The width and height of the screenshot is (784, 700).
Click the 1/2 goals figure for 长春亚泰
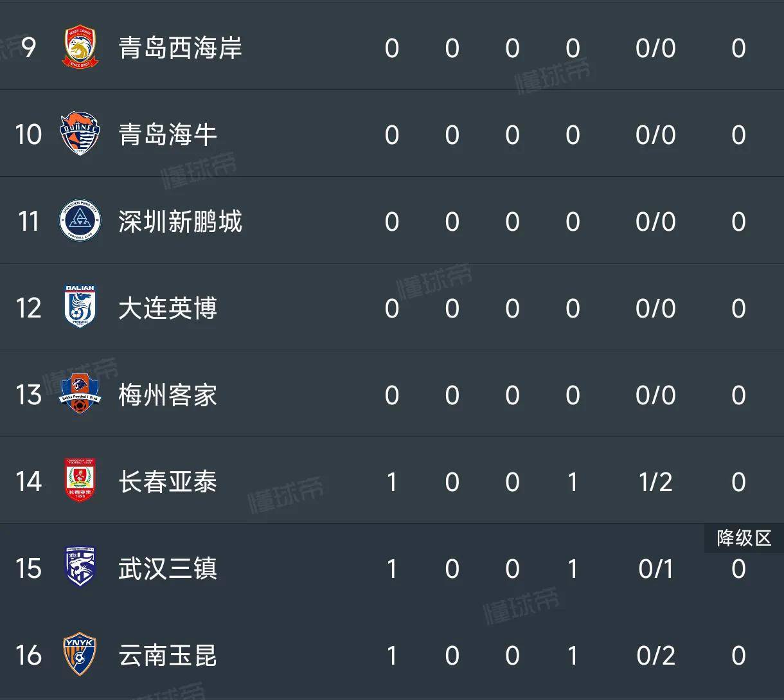tap(655, 482)
